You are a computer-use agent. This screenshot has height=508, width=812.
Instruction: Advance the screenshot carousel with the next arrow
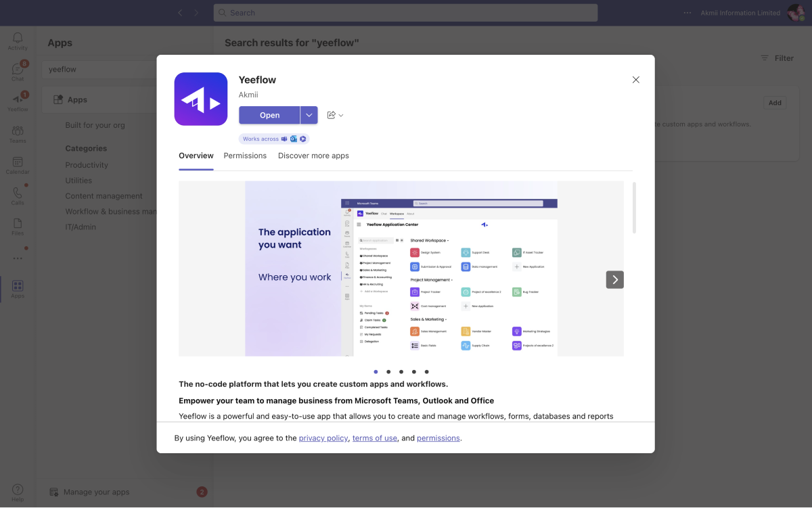pyautogui.click(x=614, y=279)
